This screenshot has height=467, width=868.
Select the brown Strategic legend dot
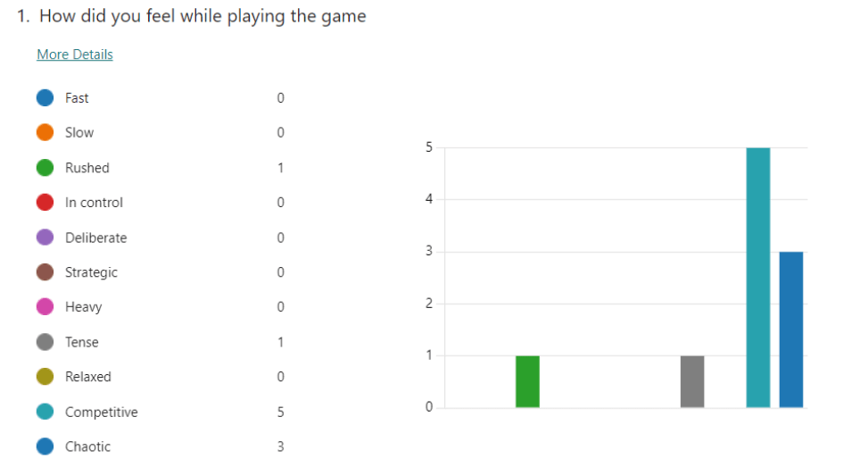point(45,272)
